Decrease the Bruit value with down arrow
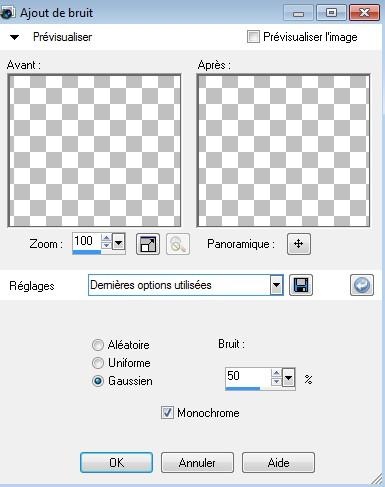Image resolution: width=385 pixels, height=487 pixels. point(276,381)
